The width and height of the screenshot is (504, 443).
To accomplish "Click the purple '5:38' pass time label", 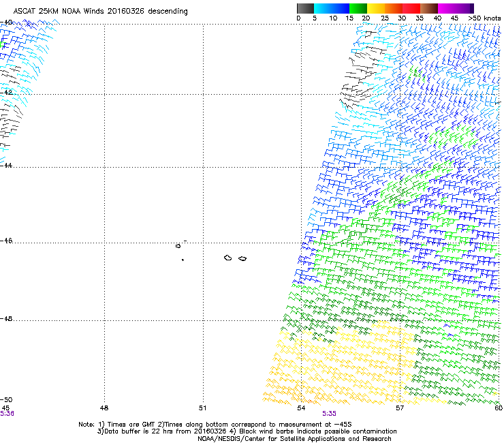I will [7, 414].
